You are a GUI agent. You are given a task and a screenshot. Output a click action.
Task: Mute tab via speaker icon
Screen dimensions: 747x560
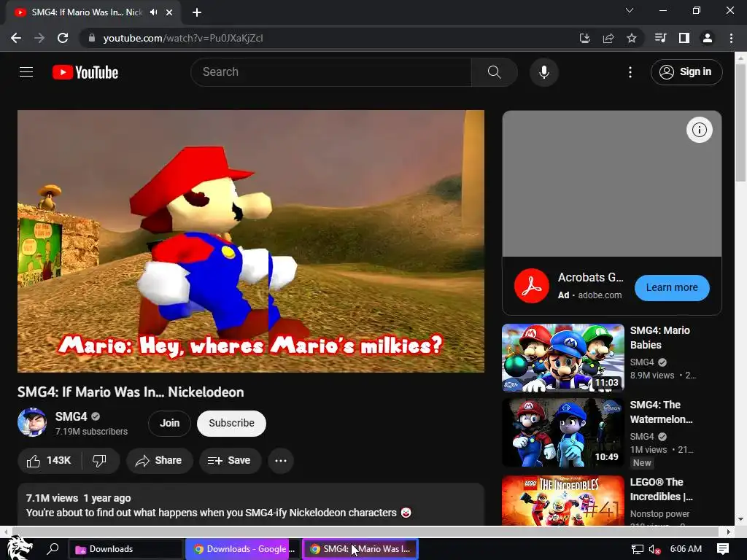(x=153, y=12)
